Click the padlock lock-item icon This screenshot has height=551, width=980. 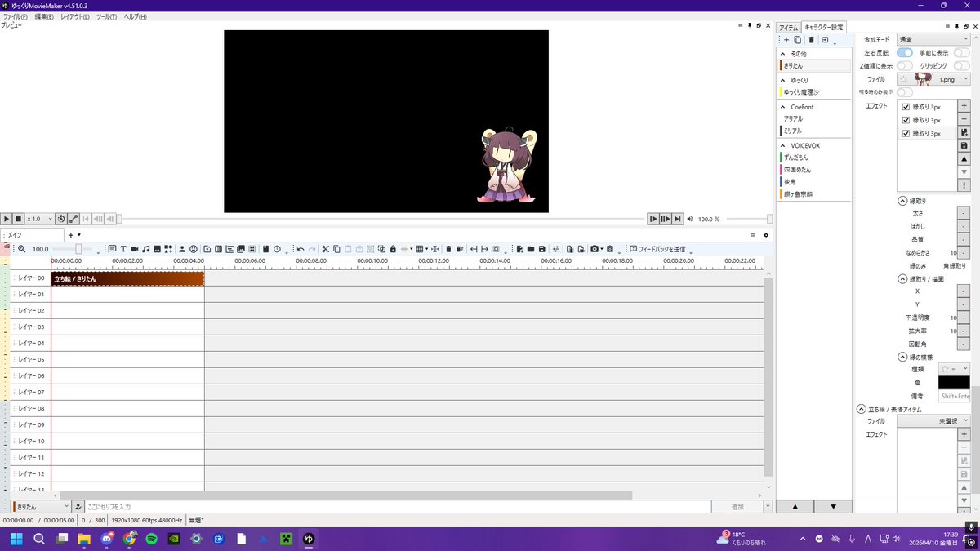tap(393, 249)
